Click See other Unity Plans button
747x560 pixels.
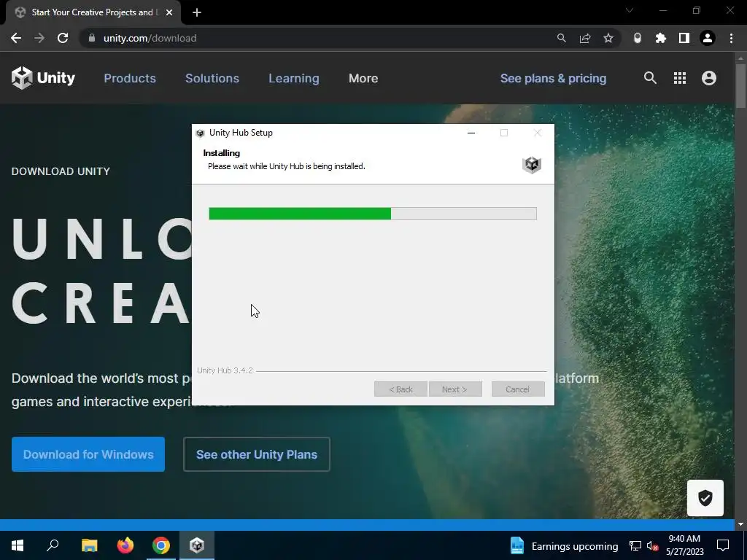coord(257,454)
